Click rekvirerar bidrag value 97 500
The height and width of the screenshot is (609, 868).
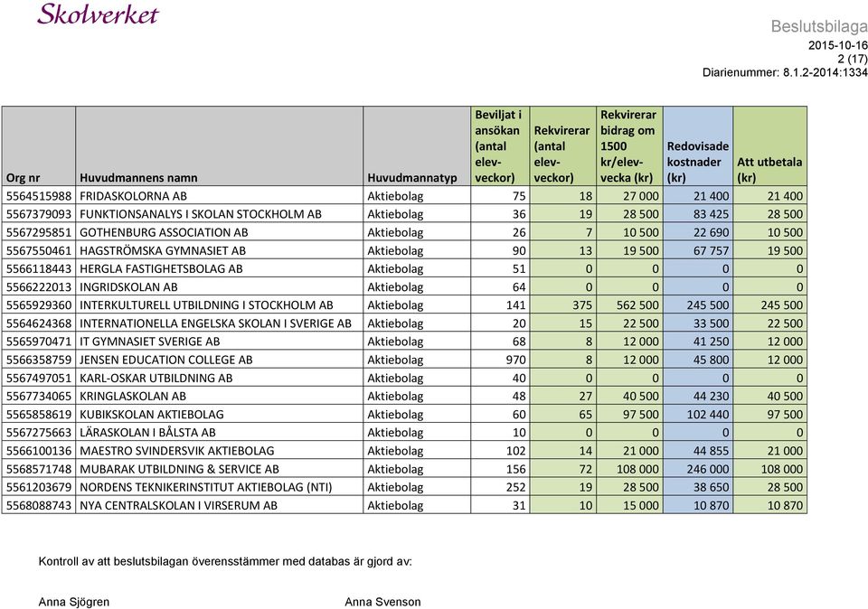click(x=641, y=415)
